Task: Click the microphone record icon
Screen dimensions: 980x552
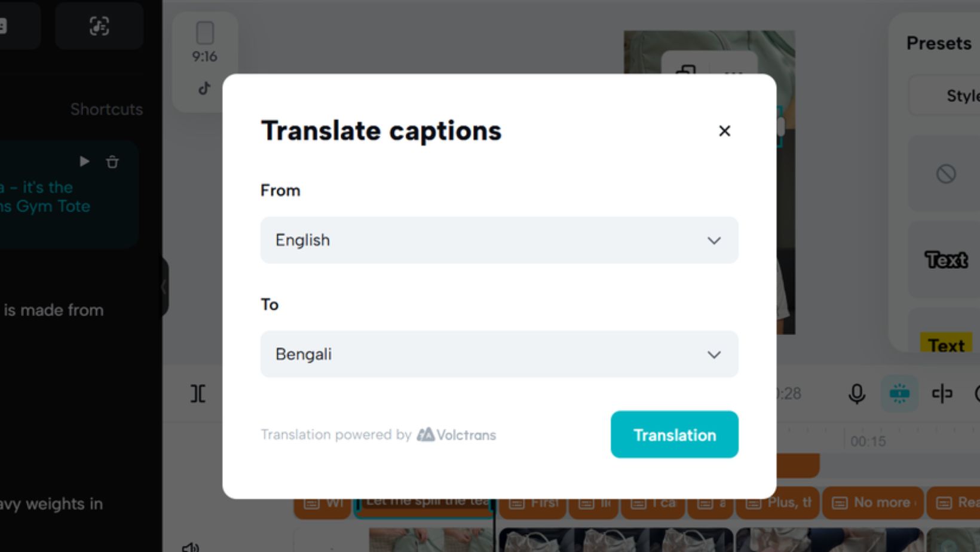Action: [856, 394]
